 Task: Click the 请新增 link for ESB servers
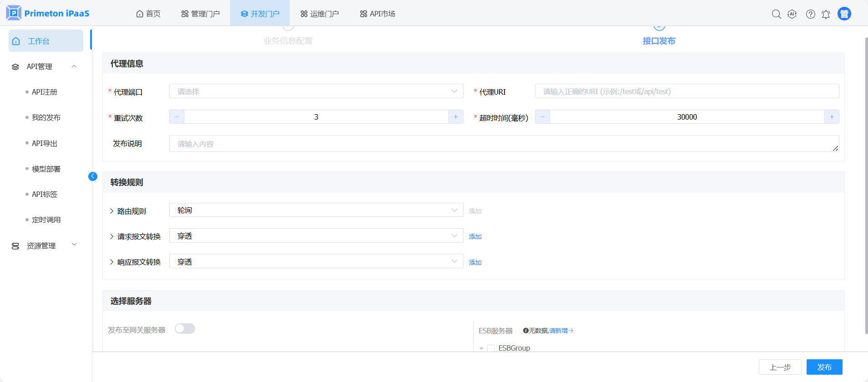[x=560, y=331]
